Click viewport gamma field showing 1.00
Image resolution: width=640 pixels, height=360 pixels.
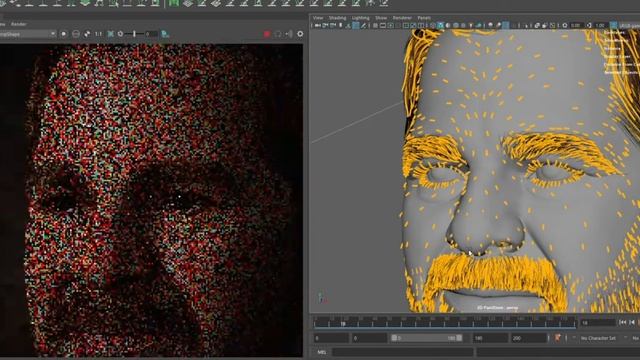601,25
